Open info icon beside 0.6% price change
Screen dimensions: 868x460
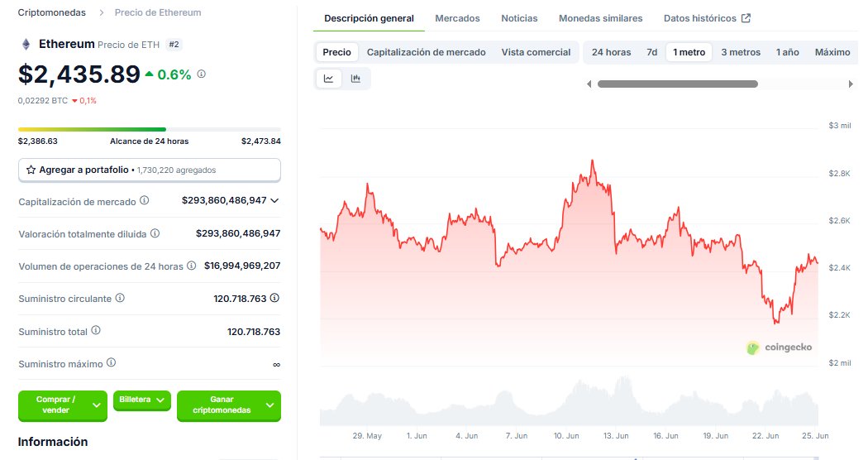click(x=202, y=74)
